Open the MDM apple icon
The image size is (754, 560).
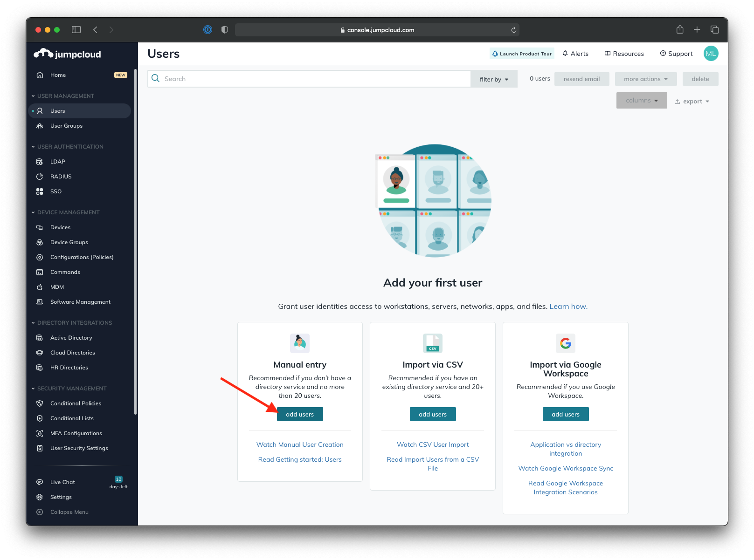coord(40,287)
